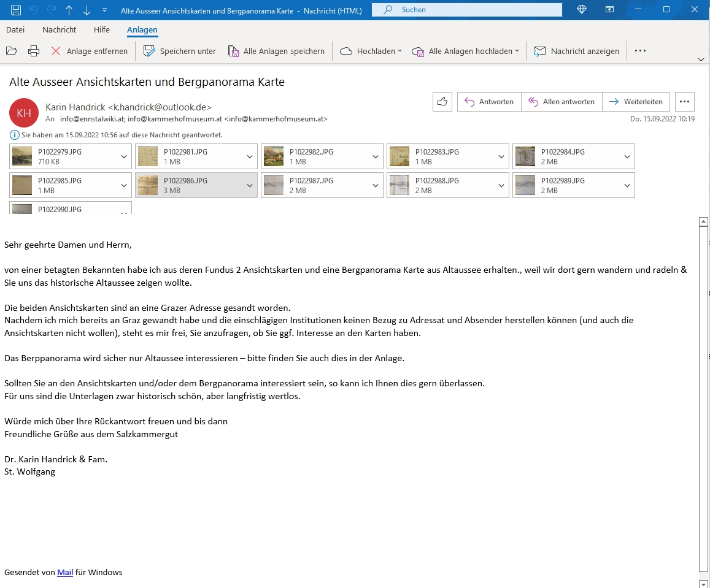Open dropdown arrow for P1022979.JPG attachment
The width and height of the screenshot is (710, 588).
click(x=125, y=157)
